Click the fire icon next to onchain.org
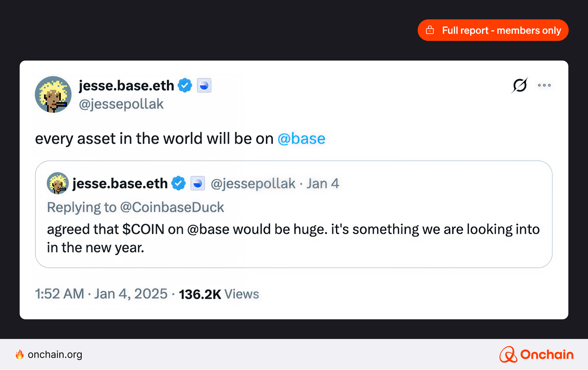The image size is (588, 370). pyautogui.click(x=20, y=354)
